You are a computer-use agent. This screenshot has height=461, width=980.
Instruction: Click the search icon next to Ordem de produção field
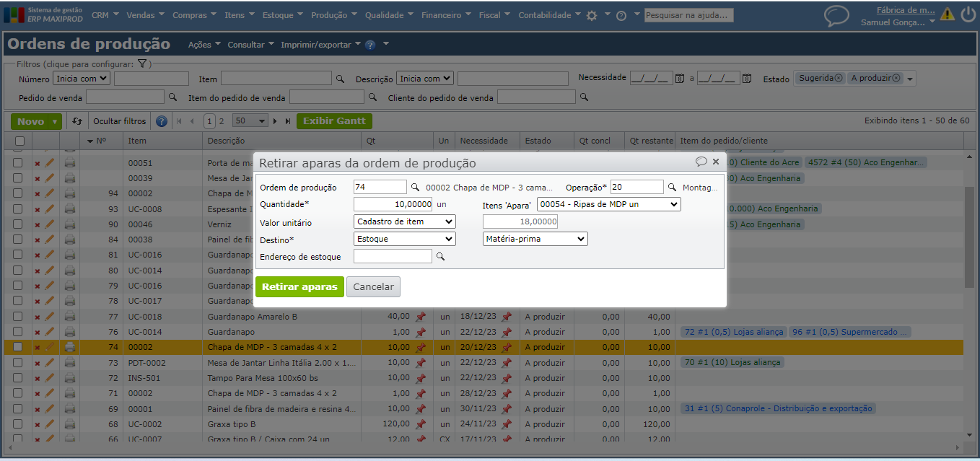pos(415,188)
